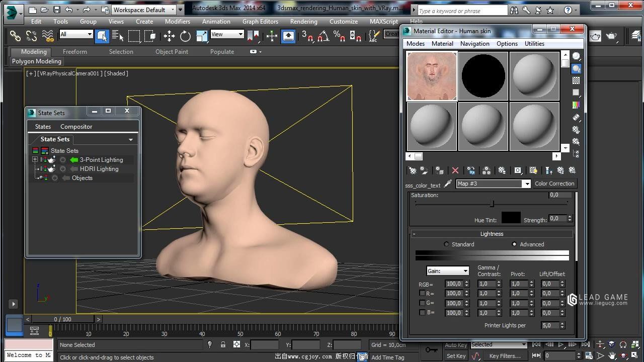Toggle Objects state radio circle
This screenshot has width=644, height=362.
tap(55, 178)
